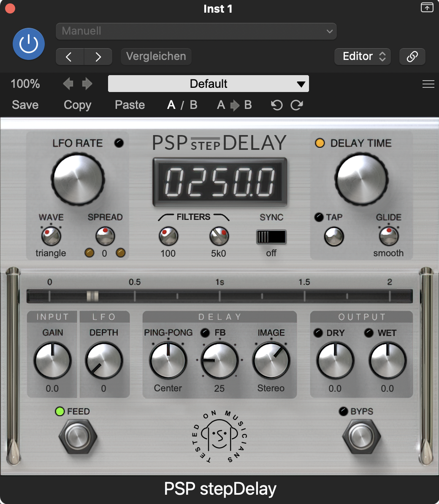Close the Inst 1 plugin window

point(10,8)
